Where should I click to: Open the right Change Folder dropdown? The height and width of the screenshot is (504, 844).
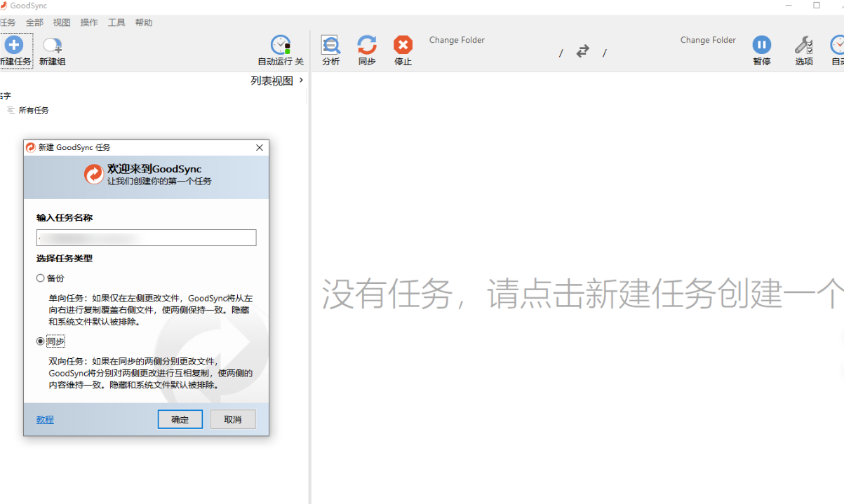[708, 40]
